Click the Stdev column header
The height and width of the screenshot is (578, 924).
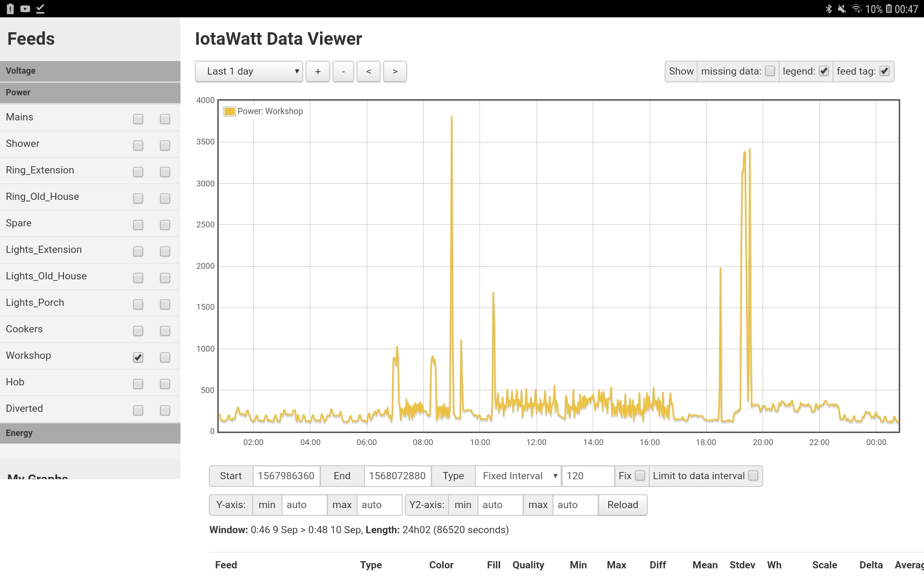pyautogui.click(x=742, y=565)
